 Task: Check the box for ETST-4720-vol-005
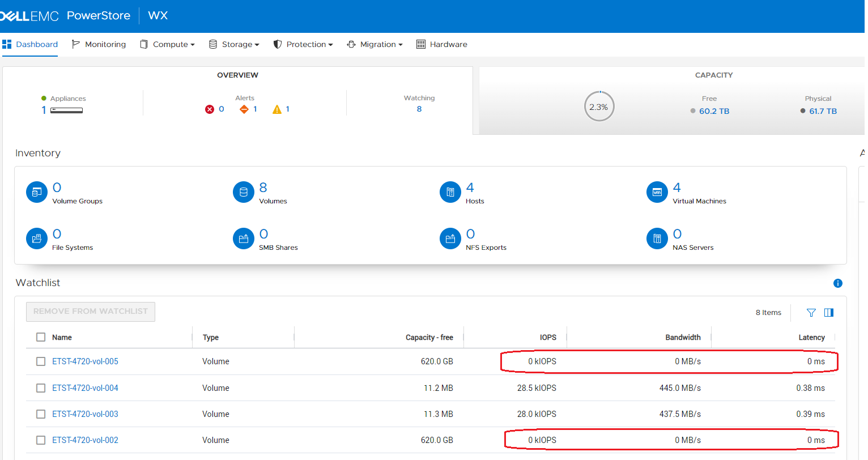coord(41,361)
